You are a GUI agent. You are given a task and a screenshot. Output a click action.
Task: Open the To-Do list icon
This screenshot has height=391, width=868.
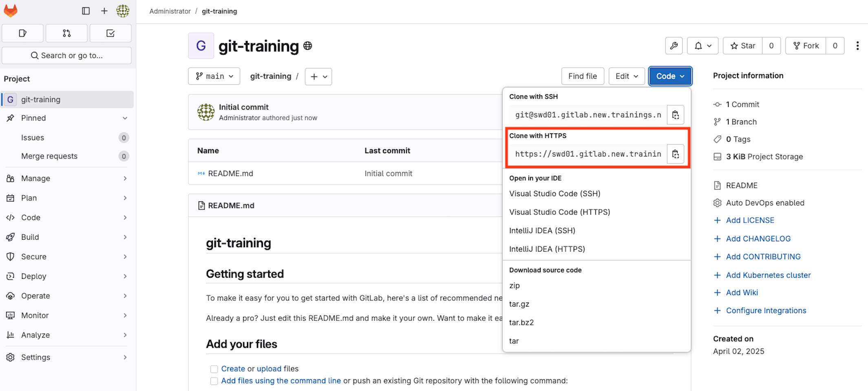point(110,33)
